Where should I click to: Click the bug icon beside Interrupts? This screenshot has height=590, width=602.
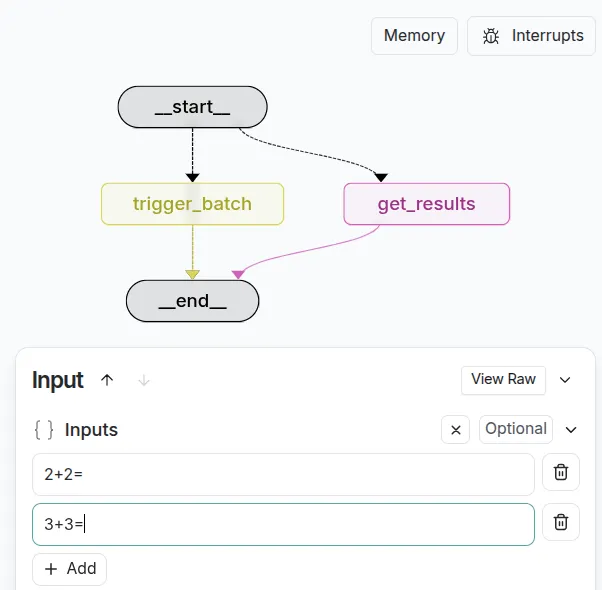(491, 36)
